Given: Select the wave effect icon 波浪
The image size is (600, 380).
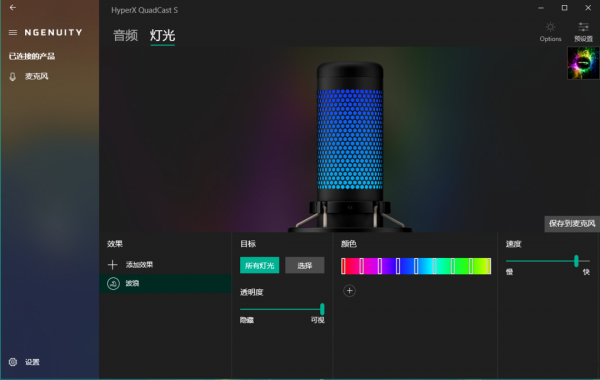Looking at the screenshot, I should pos(113,284).
